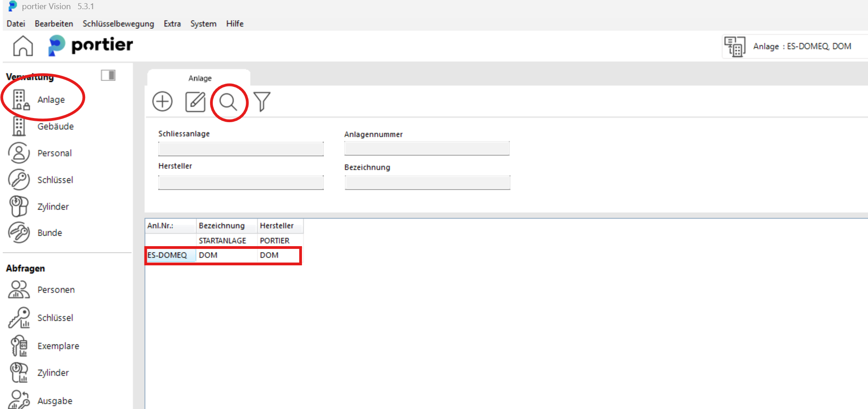Open the Hilfe menu

(235, 24)
